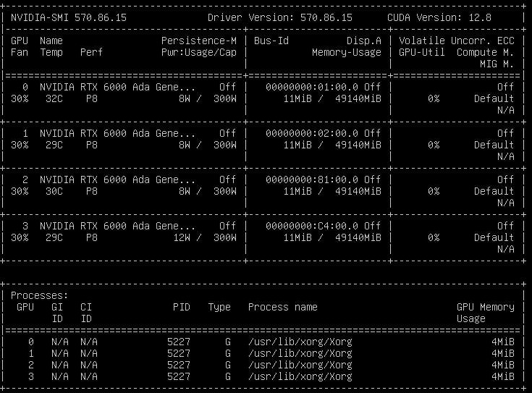The width and height of the screenshot is (532, 393).
Task: Click the MIG M. header label
Action: (497, 64)
